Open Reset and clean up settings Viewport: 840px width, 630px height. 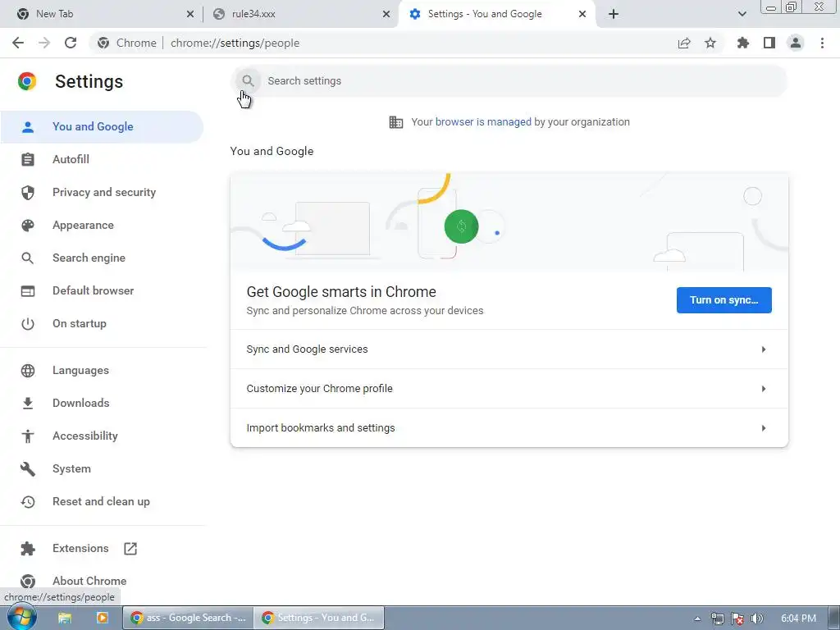point(102,501)
